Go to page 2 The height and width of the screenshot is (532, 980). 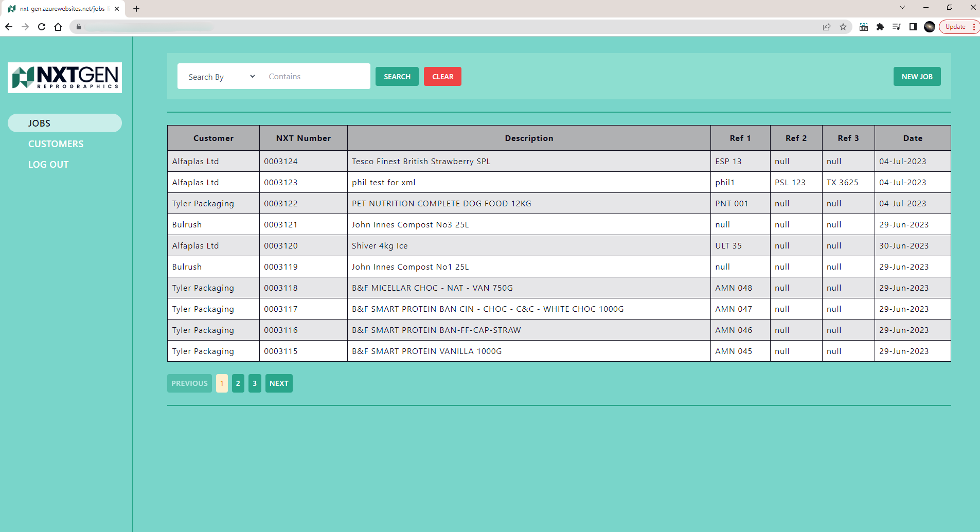(238, 383)
